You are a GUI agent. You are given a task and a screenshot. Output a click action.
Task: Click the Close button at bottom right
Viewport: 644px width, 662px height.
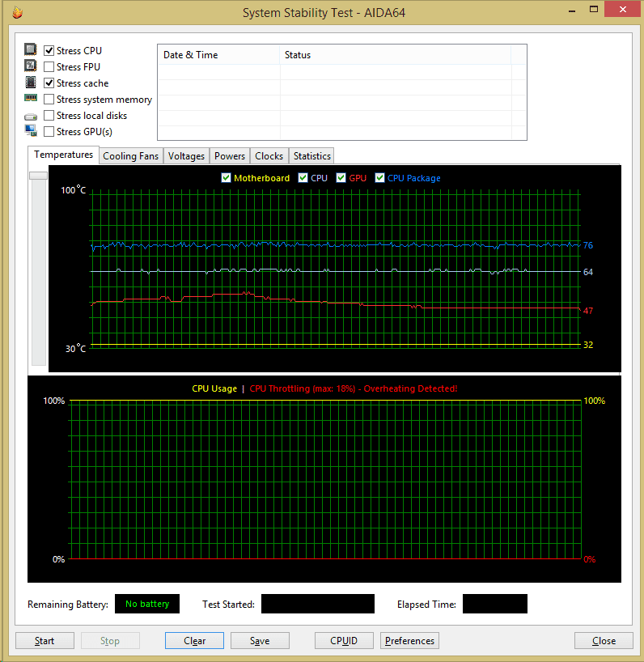(x=604, y=640)
